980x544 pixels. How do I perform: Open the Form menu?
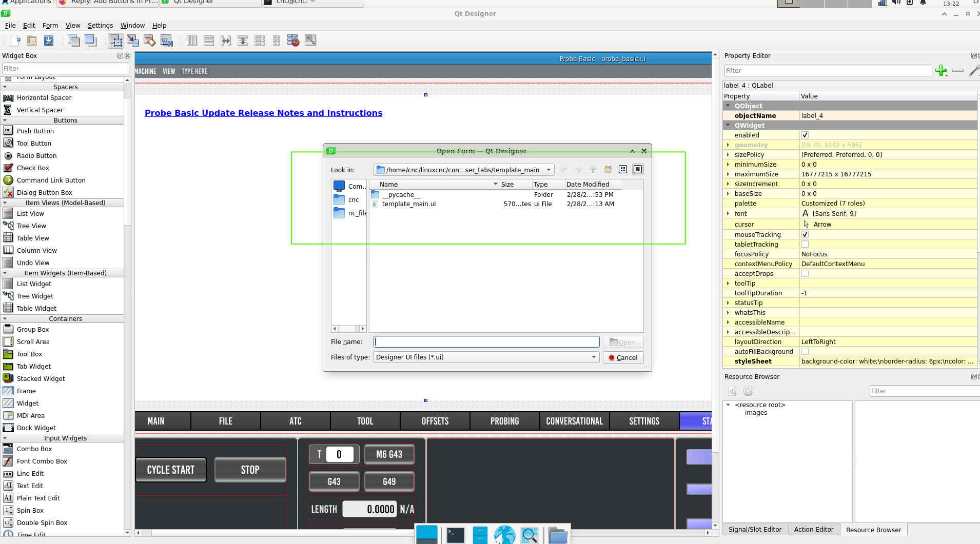(50, 25)
